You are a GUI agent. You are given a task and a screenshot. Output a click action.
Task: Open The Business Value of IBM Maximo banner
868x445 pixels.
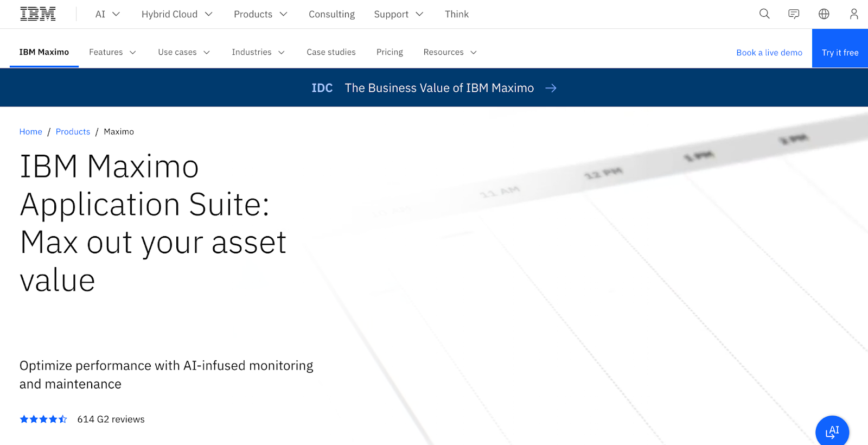coord(434,88)
